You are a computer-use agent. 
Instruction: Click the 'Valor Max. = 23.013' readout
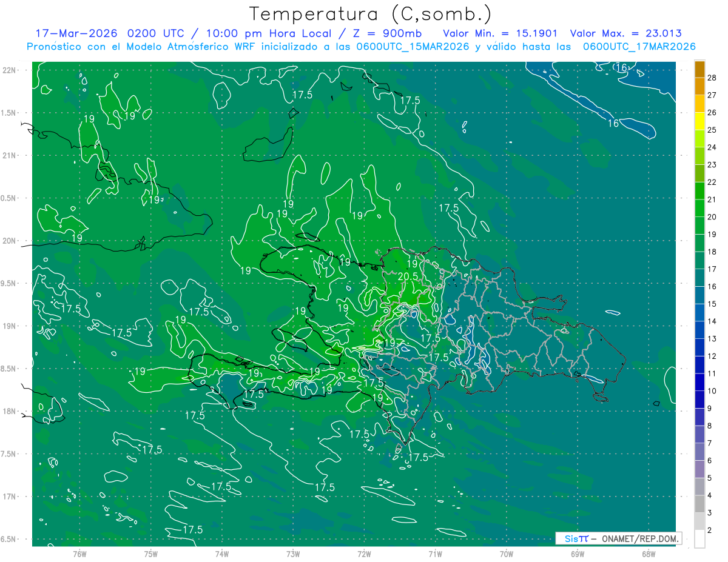[x=625, y=33]
